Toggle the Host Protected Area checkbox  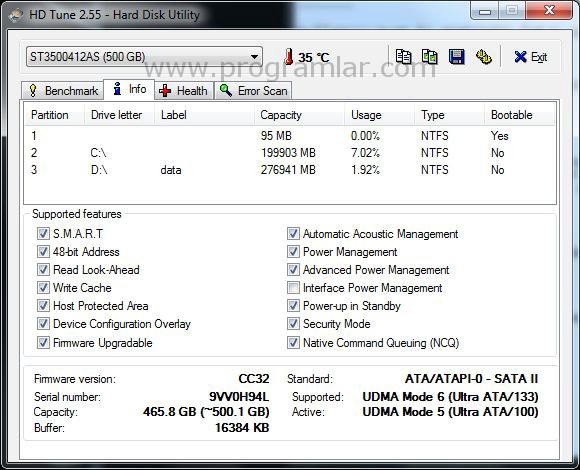[x=43, y=305]
